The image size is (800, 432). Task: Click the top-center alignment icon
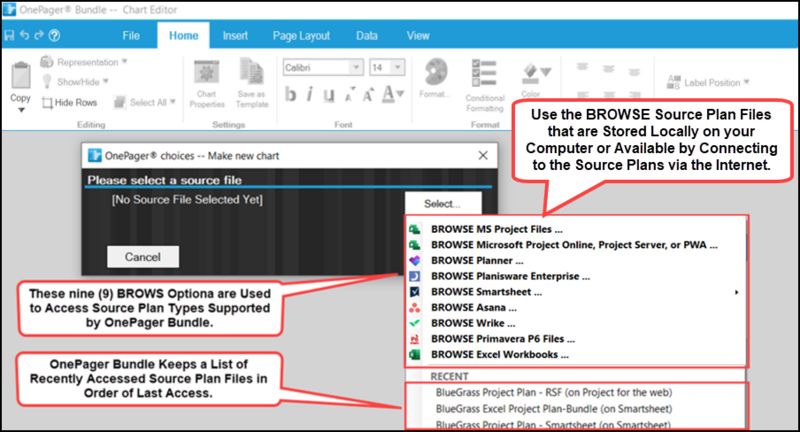[x=608, y=68]
